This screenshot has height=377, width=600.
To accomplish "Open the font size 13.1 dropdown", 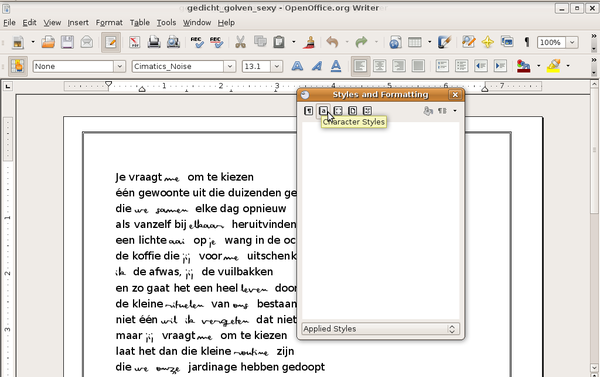I will point(277,66).
